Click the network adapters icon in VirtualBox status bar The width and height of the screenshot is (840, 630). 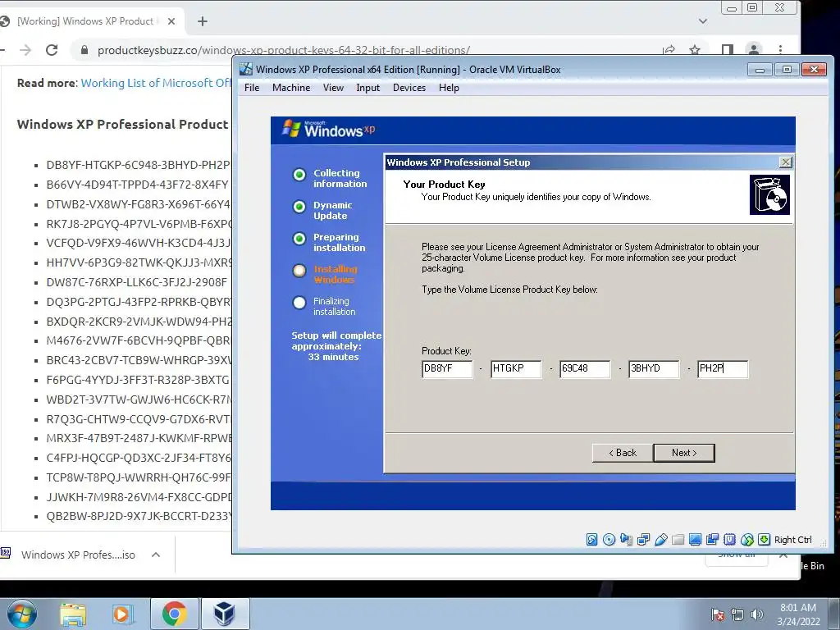tap(643, 540)
